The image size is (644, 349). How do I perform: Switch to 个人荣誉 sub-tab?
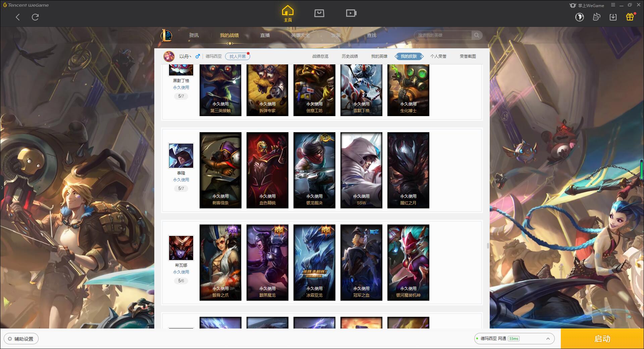438,56
